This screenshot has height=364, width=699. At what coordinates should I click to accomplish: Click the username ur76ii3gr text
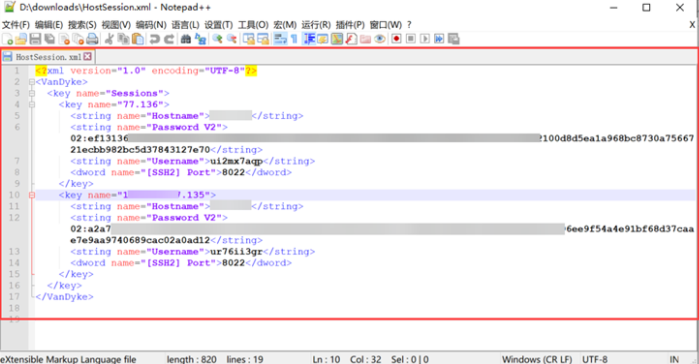(x=236, y=252)
